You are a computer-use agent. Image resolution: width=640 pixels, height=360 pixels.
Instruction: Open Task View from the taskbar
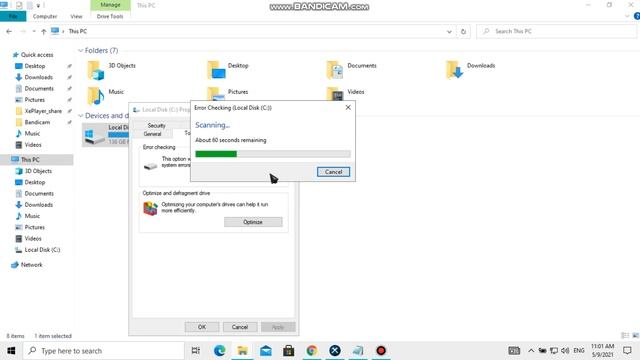pyautogui.click(x=196, y=351)
